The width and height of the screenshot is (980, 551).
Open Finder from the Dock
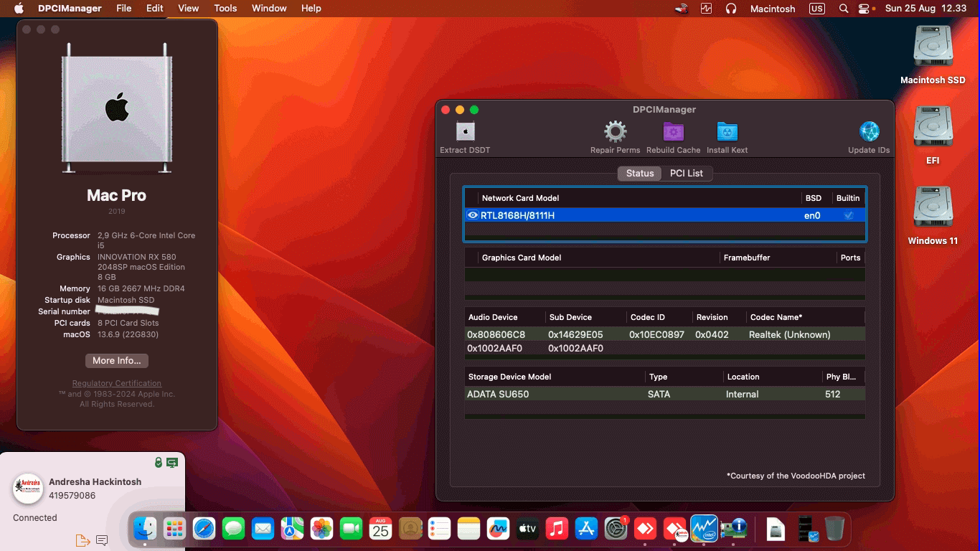click(x=145, y=529)
